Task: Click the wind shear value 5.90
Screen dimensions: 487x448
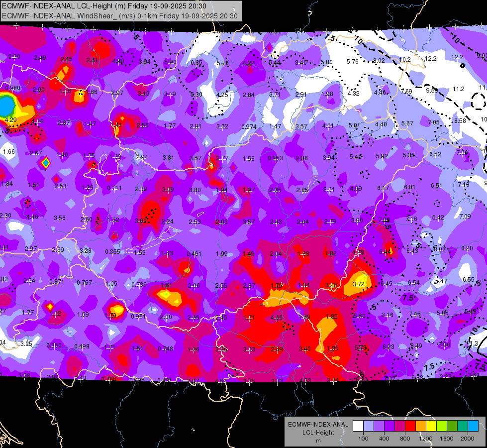Action: coord(171,62)
